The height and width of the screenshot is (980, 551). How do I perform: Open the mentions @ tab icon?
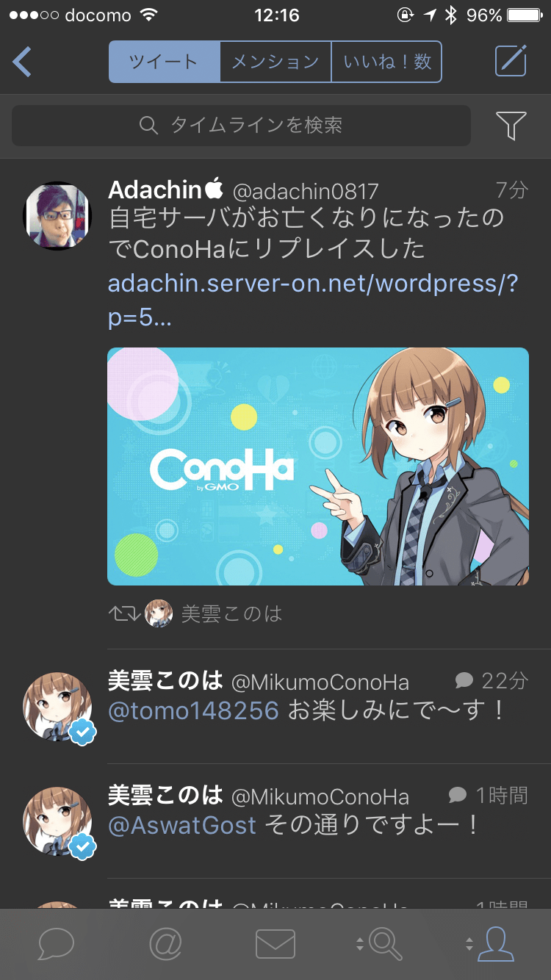coord(165,944)
